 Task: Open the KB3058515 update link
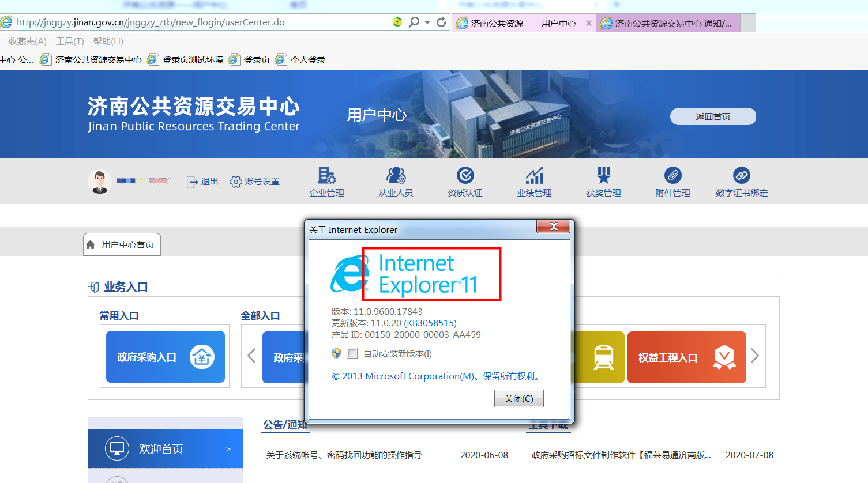[430, 323]
